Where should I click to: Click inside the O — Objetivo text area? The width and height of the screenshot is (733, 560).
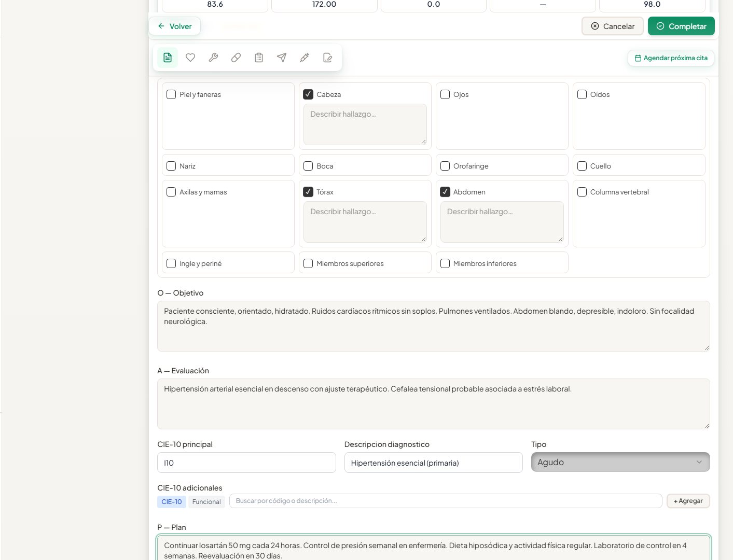coord(434,326)
